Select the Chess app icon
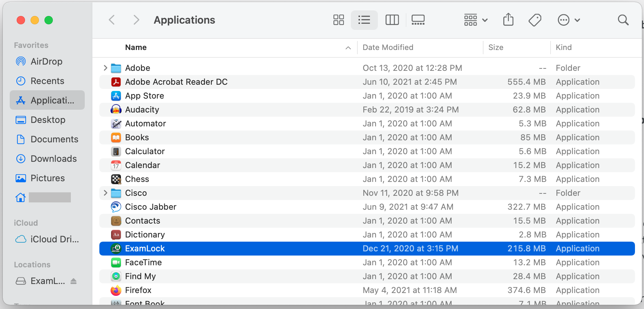 coord(116,179)
